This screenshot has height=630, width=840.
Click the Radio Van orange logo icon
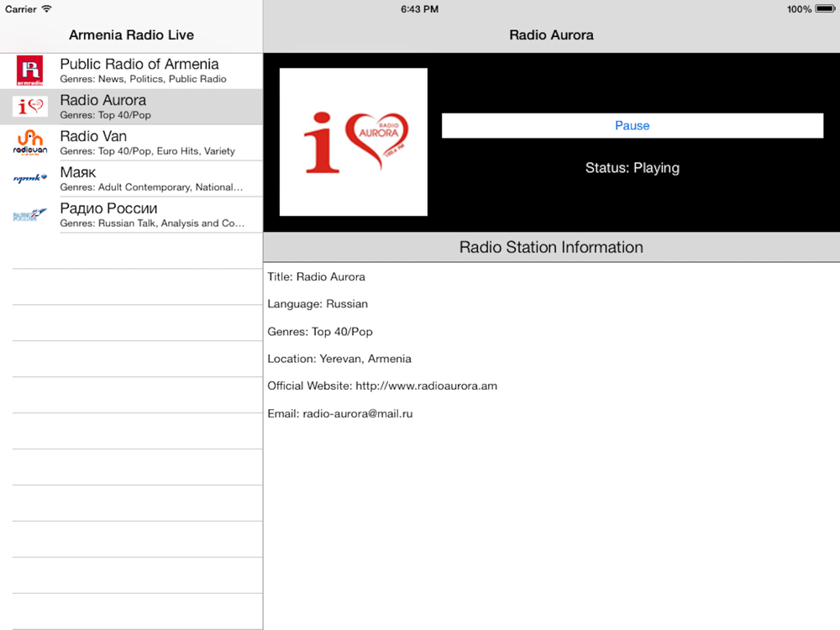[30, 143]
